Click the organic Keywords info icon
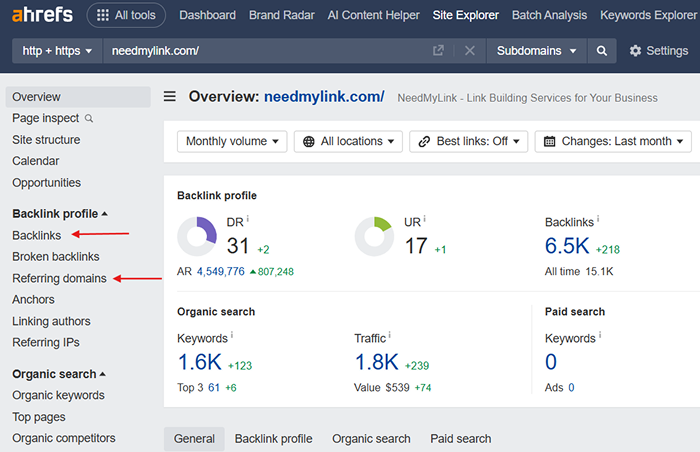Screen dimensions: 700x452 coord(232,335)
